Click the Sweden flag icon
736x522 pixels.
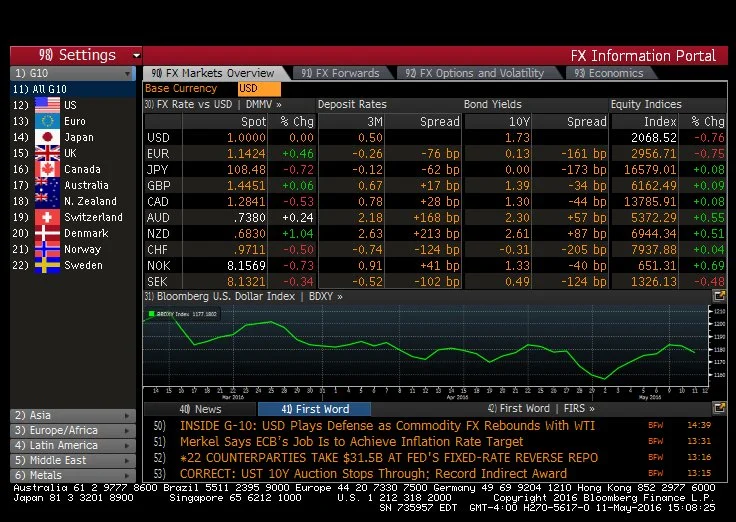coord(47,265)
